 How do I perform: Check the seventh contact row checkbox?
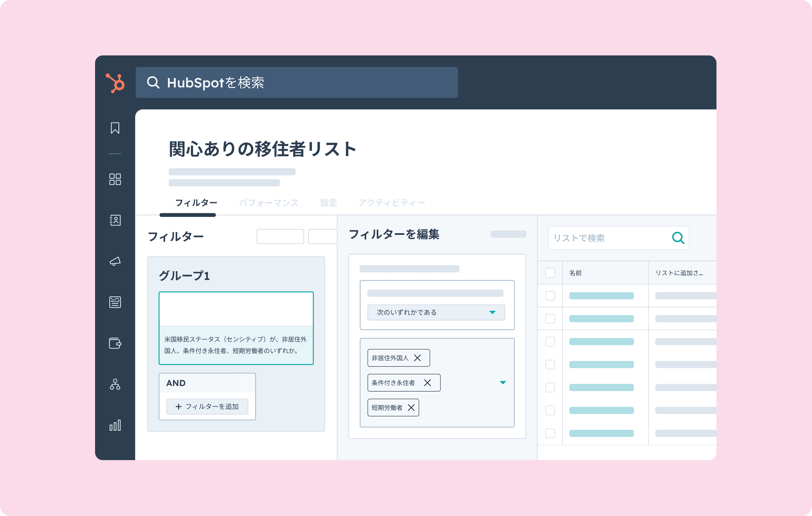pyautogui.click(x=550, y=433)
